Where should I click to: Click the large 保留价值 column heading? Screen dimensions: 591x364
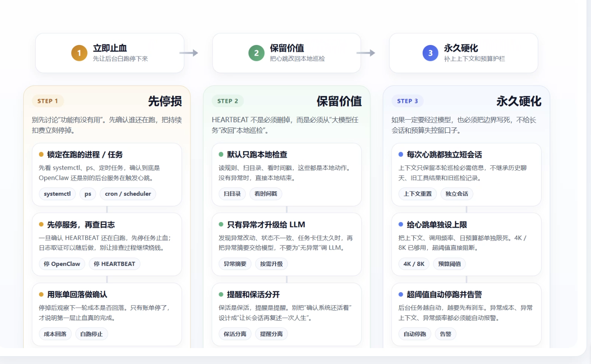(339, 101)
